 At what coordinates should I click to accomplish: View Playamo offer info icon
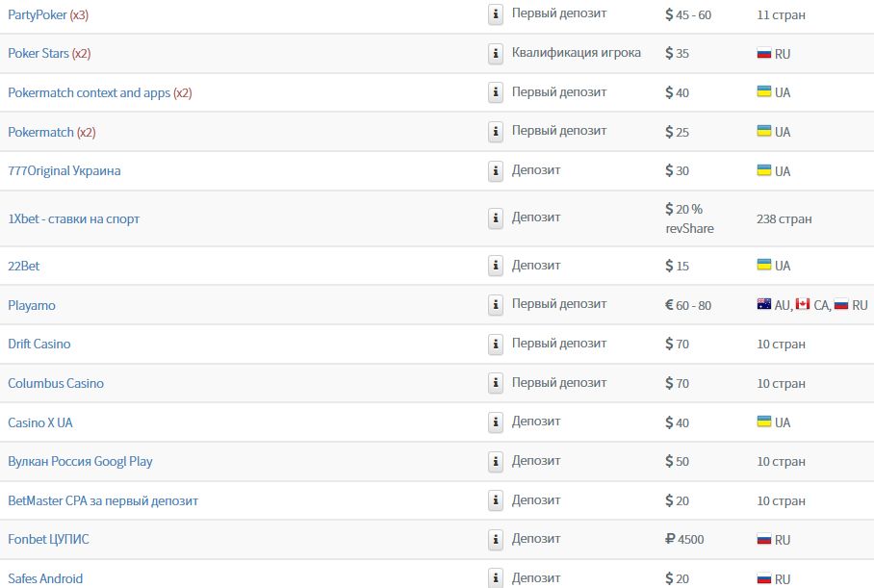(496, 305)
